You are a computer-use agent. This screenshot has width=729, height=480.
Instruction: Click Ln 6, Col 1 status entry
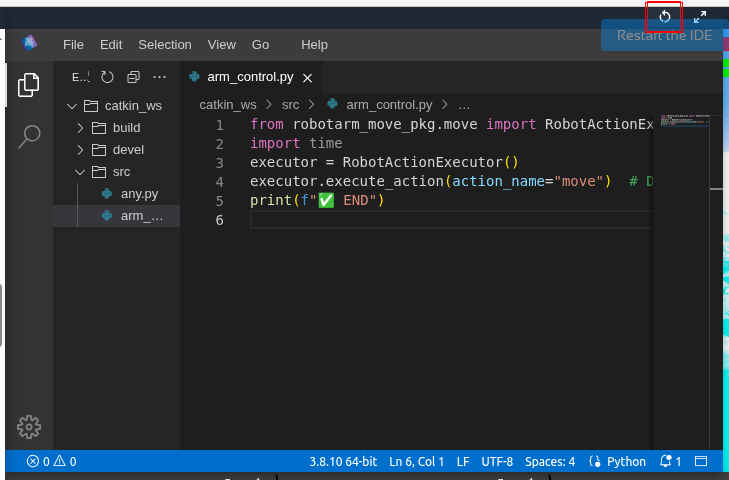(416, 461)
